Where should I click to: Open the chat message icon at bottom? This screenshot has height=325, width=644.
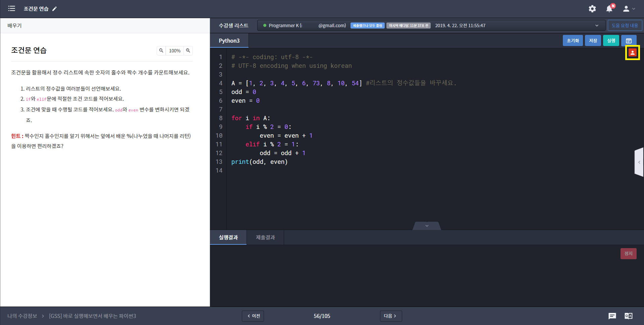pyautogui.click(x=612, y=316)
